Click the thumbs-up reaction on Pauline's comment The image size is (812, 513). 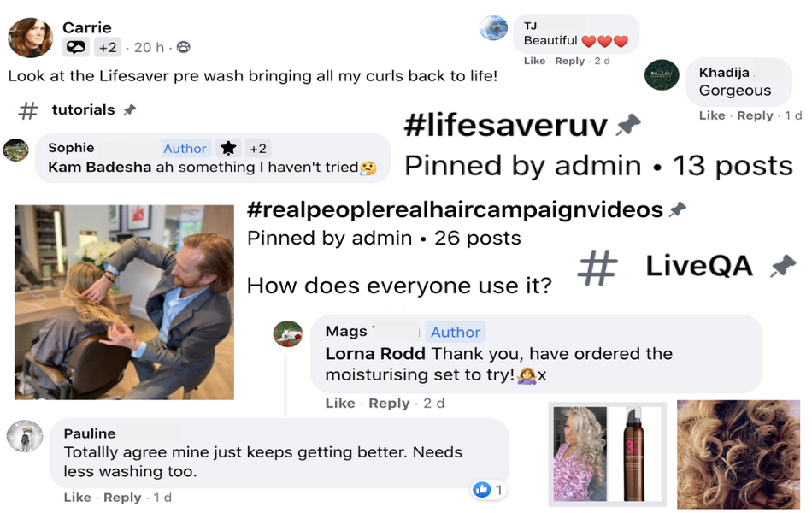point(482,489)
